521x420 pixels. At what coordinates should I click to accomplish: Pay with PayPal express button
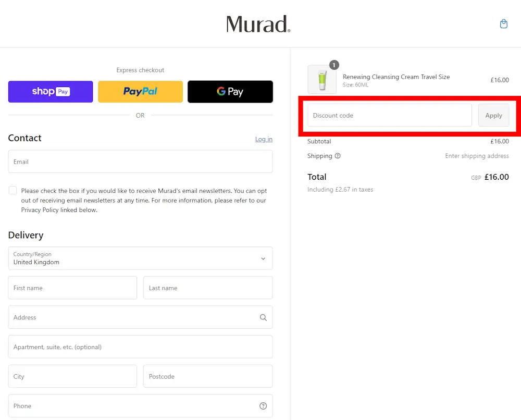140,91
